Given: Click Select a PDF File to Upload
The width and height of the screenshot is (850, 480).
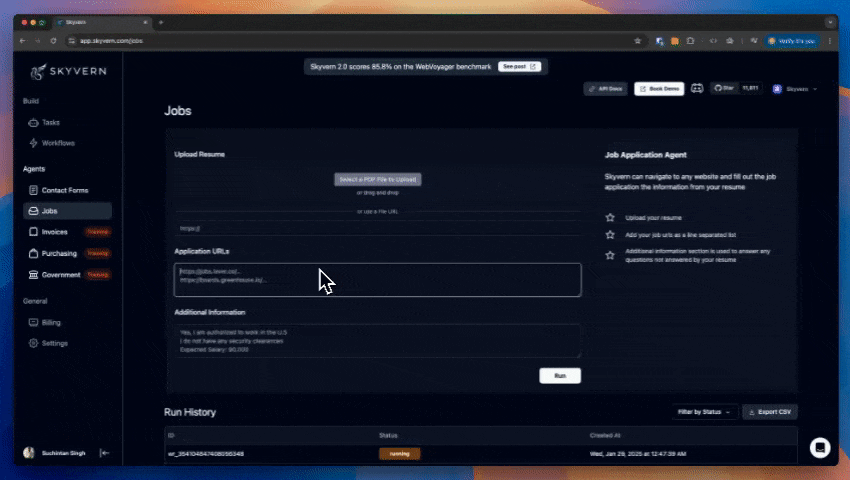Looking at the screenshot, I should [x=377, y=180].
